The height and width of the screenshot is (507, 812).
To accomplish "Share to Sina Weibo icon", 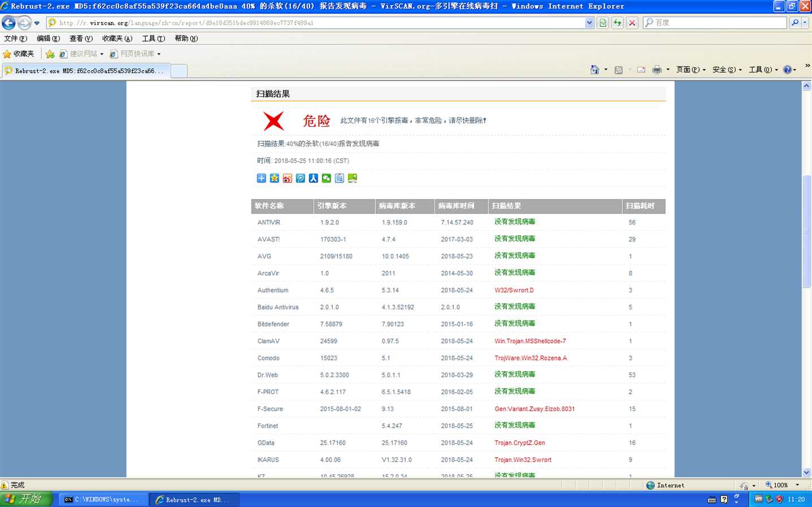I will [287, 178].
